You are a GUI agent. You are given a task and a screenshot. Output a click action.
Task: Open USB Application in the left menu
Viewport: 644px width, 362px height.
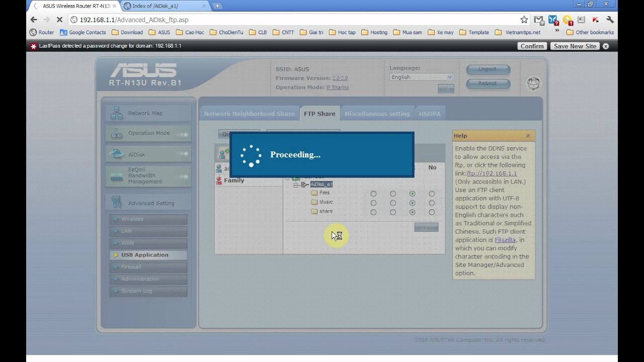click(x=148, y=255)
